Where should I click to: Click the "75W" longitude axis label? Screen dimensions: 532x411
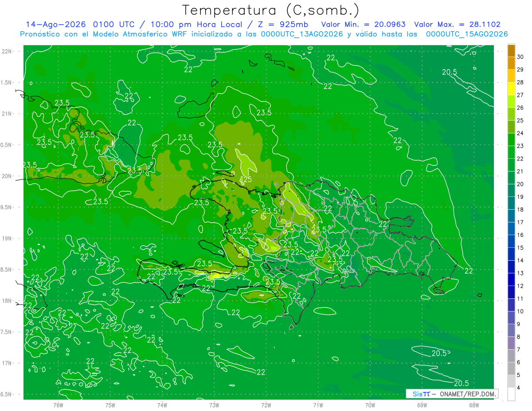110,405
